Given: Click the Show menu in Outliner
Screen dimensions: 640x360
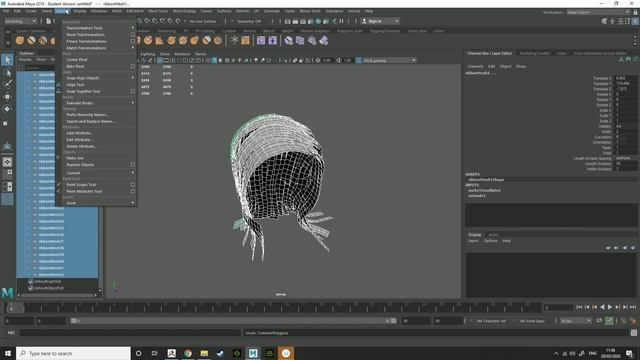Looking at the screenshot, I should [41, 60].
